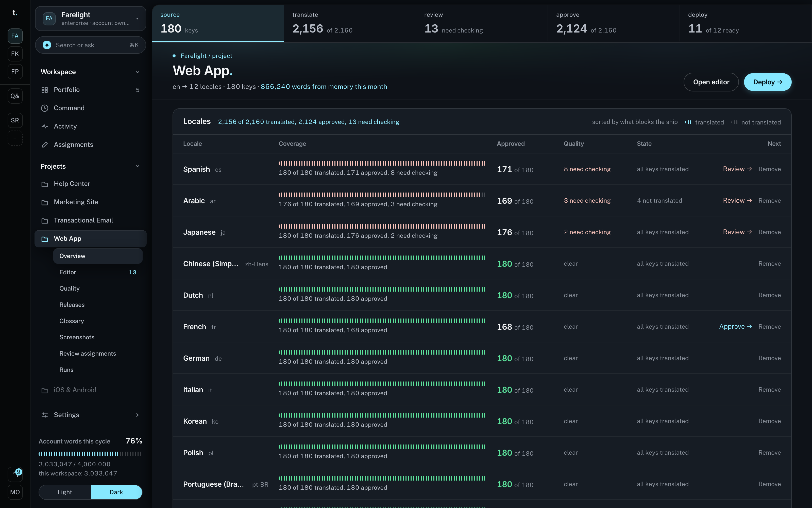Open the Glossary subitem

98,321
